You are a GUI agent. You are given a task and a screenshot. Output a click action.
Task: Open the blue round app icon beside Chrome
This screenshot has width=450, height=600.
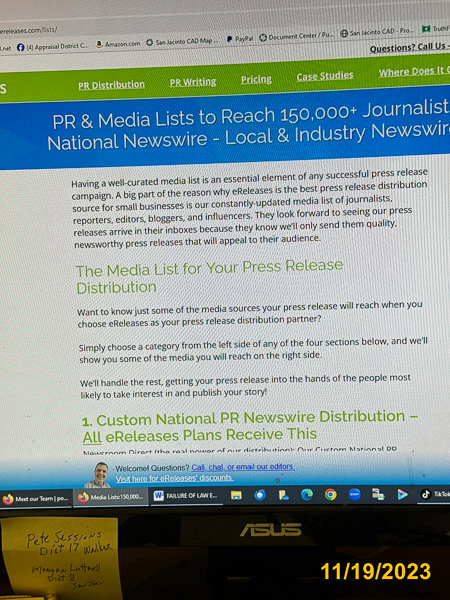click(x=355, y=494)
